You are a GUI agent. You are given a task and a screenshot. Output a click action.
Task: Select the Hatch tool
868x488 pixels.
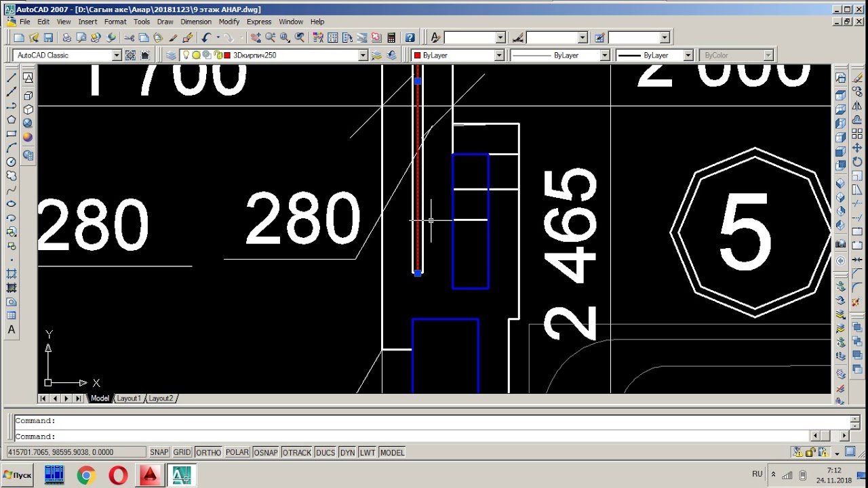coord(12,274)
